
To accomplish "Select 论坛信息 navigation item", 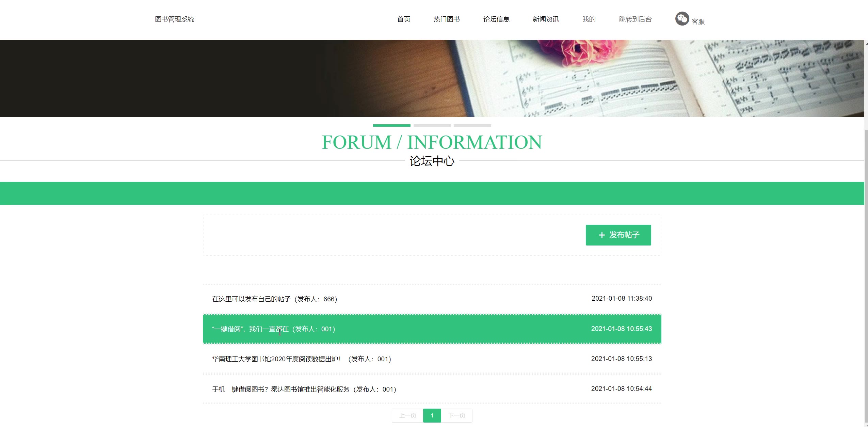I will pyautogui.click(x=496, y=19).
